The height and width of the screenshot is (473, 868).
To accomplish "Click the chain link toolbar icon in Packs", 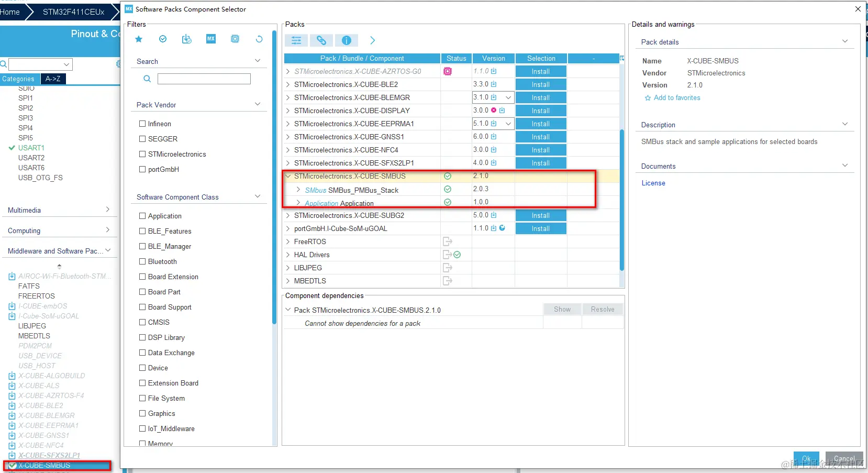I will [x=321, y=40].
